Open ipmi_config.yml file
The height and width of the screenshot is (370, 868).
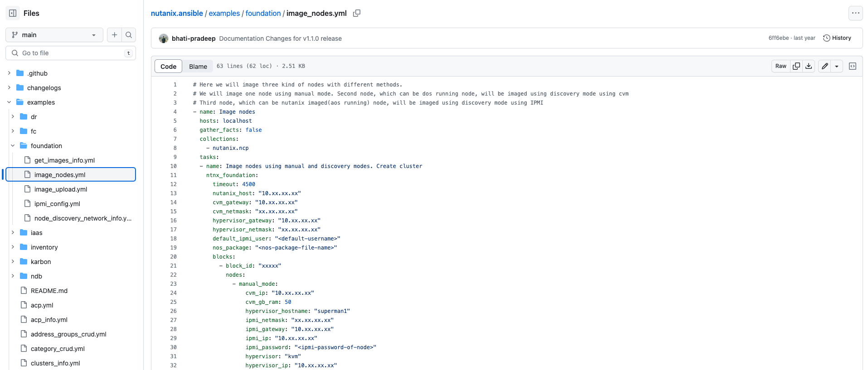pyautogui.click(x=57, y=204)
